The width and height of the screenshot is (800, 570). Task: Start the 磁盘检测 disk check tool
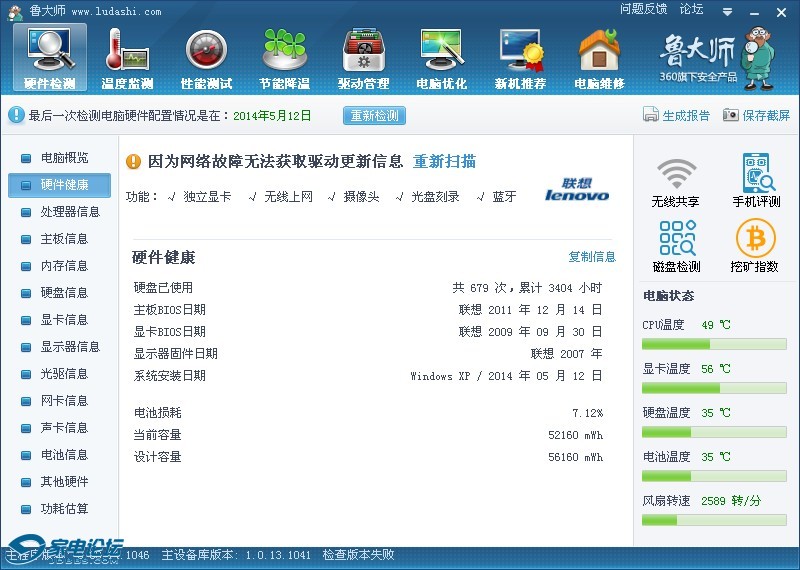click(x=675, y=247)
